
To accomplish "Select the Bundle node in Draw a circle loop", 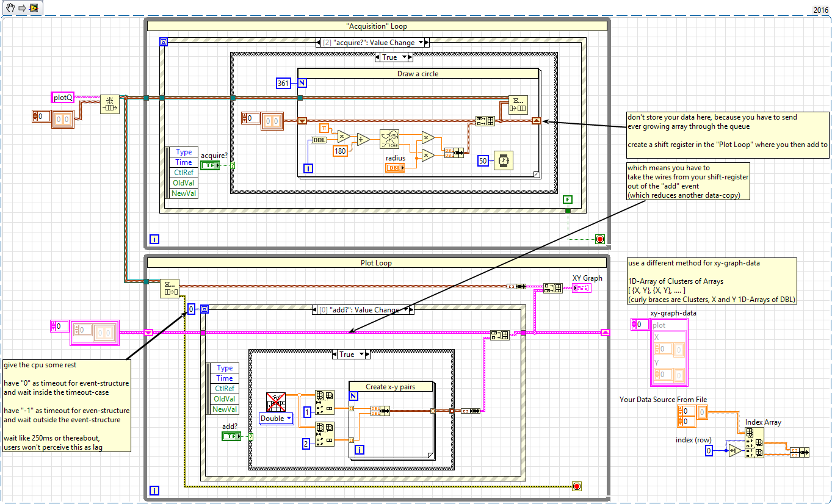I will [x=453, y=152].
